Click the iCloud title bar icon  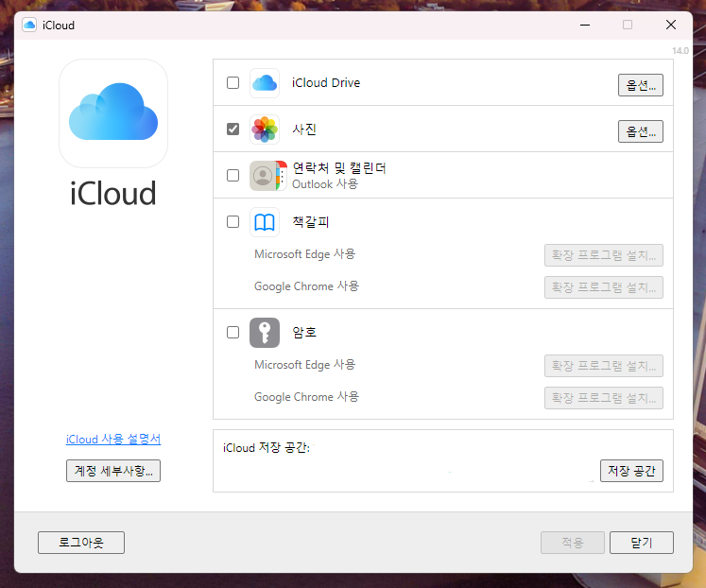tap(29, 26)
